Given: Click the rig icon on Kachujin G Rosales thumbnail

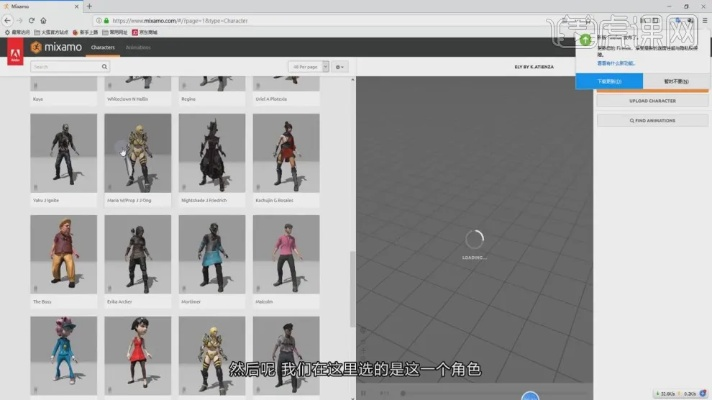Looking at the screenshot, I should coord(258,187).
